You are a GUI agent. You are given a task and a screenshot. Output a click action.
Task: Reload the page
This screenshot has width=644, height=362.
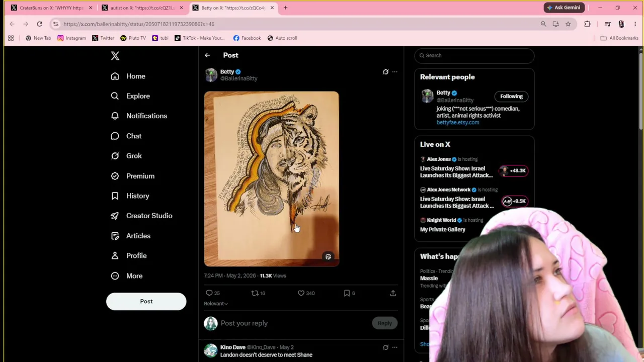[x=39, y=24]
